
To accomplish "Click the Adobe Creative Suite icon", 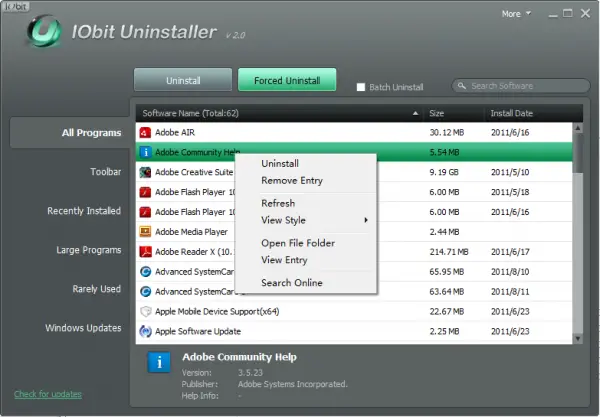I will [x=145, y=172].
